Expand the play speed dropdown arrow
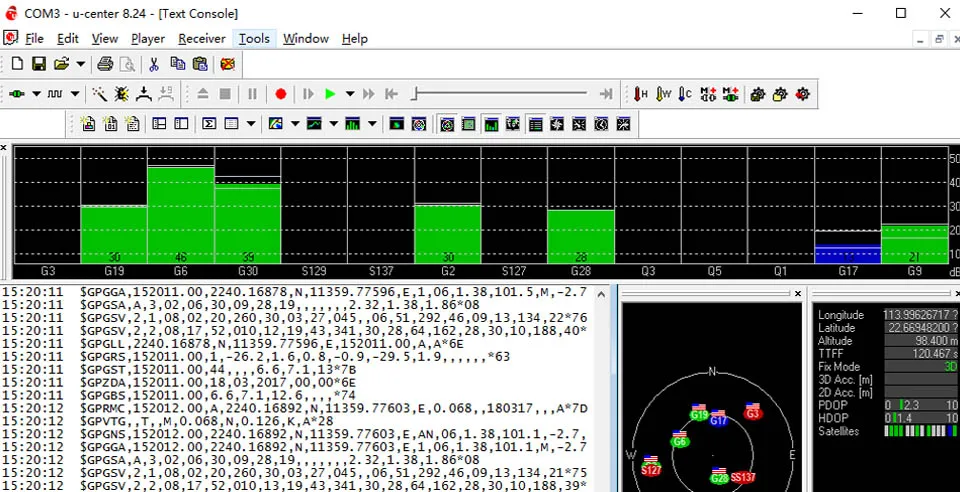Viewport: 960px width, 492px height. pyautogui.click(x=350, y=94)
